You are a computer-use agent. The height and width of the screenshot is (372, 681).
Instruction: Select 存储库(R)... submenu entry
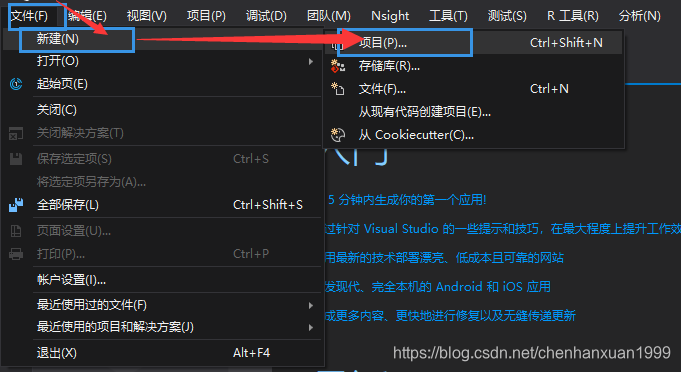(473, 66)
